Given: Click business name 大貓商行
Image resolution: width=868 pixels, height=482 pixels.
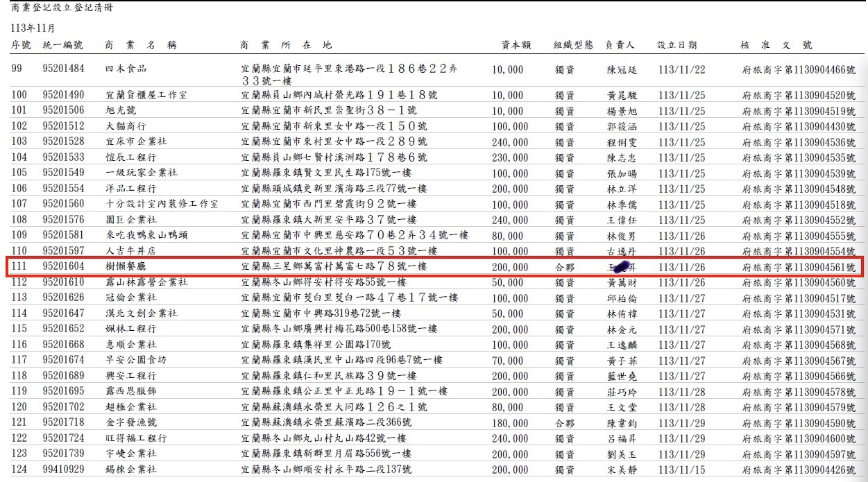Looking at the screenshot, I should pos(126,126).
